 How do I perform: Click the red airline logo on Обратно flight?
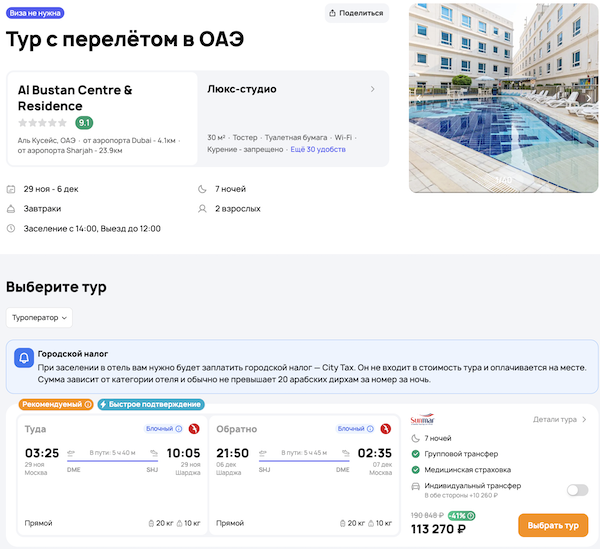[x=386, y=429]
